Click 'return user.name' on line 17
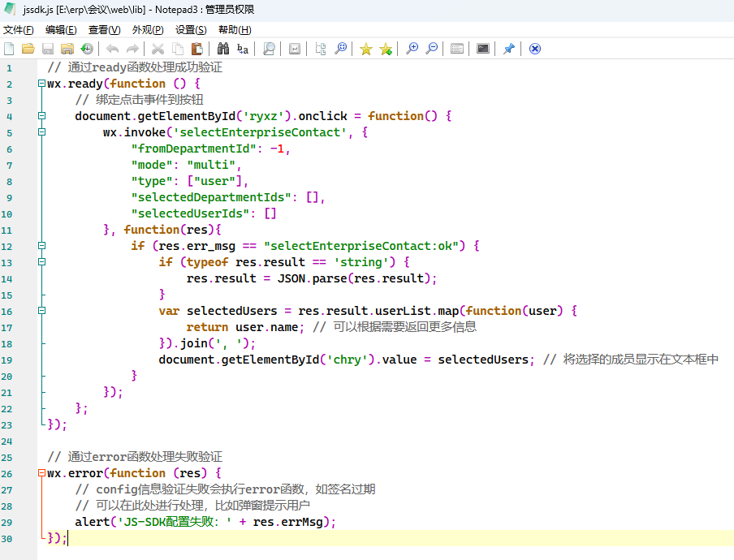The image size is (734, 560). coord(242,327)
